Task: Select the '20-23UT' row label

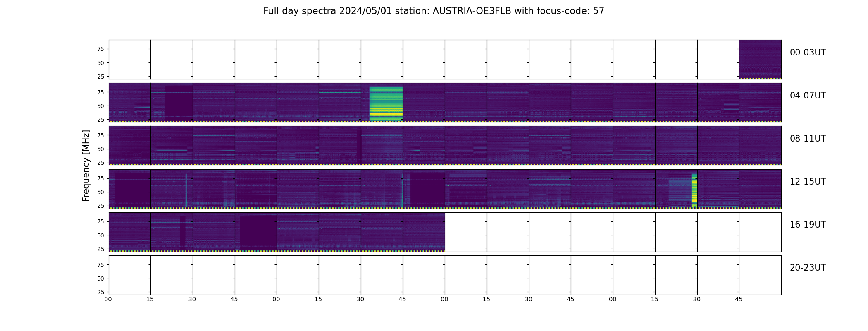Action: coord(808,268)
